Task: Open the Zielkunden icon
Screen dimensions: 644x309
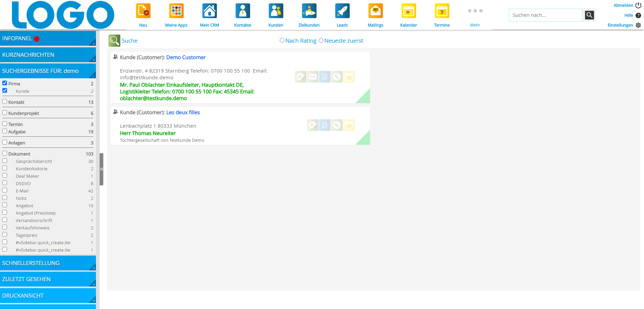Action: coord(309,11)
